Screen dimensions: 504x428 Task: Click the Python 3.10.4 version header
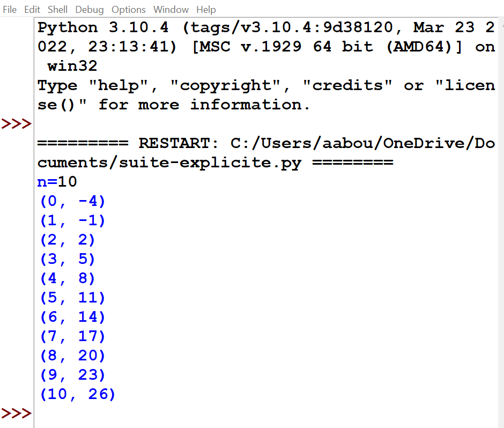tap(103, 27)
